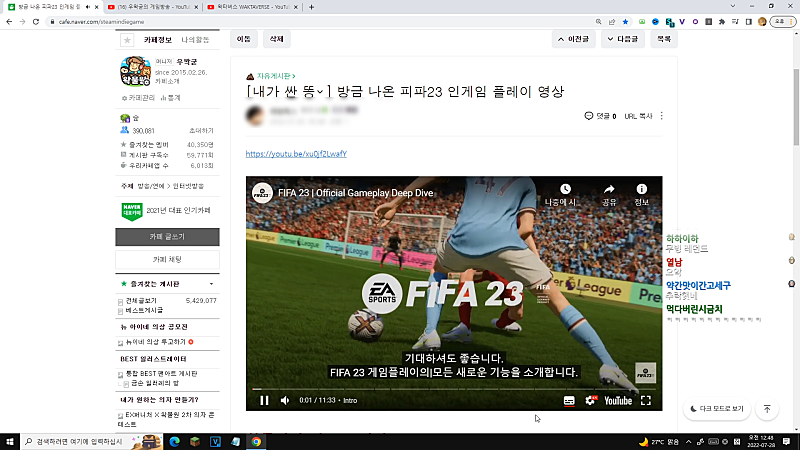The width and height of the screenshot is (800, 450).
Task: Click the scroll-to-top arrow button
Action: tap(767, 409)
